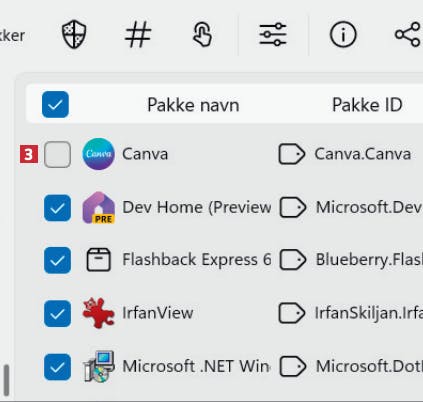Click the Dev Home Preview app icon
The height and width of the screenshot is (402, 423).
[x=98, y=207]
